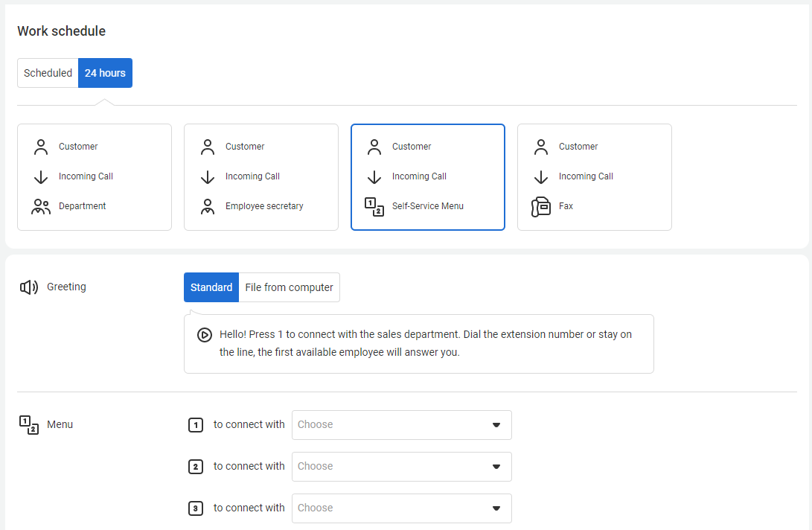Viewport: 812px width, 530px height.
Task: Open dropdown for menu key 2
Action: click(x=401, y=467)
